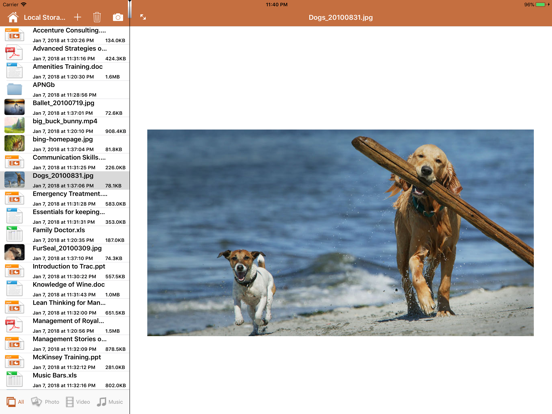Tap the Home icon in the toolbar
Screen dimensions: 552x414
(x=13, y=17)
